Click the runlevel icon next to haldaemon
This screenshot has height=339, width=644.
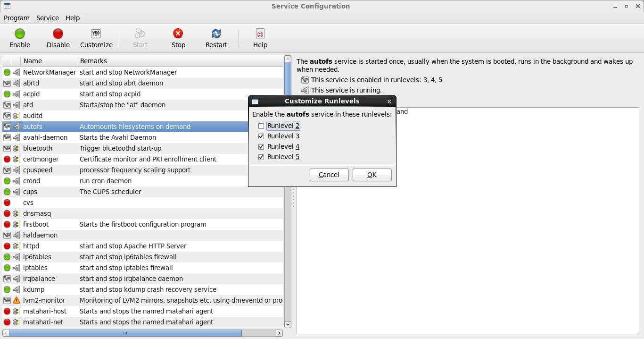pyautogui.click(x=7, y=235)
